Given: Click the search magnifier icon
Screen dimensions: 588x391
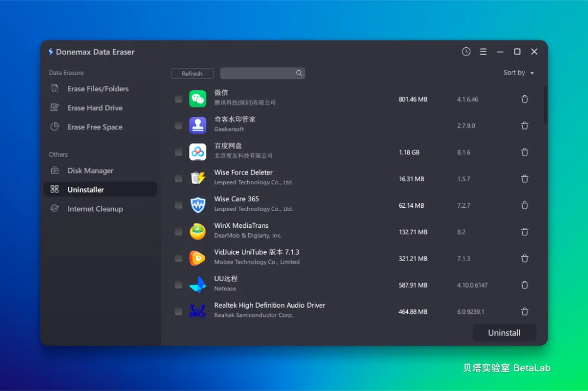Looking at the screenshot, I should 299,73.
